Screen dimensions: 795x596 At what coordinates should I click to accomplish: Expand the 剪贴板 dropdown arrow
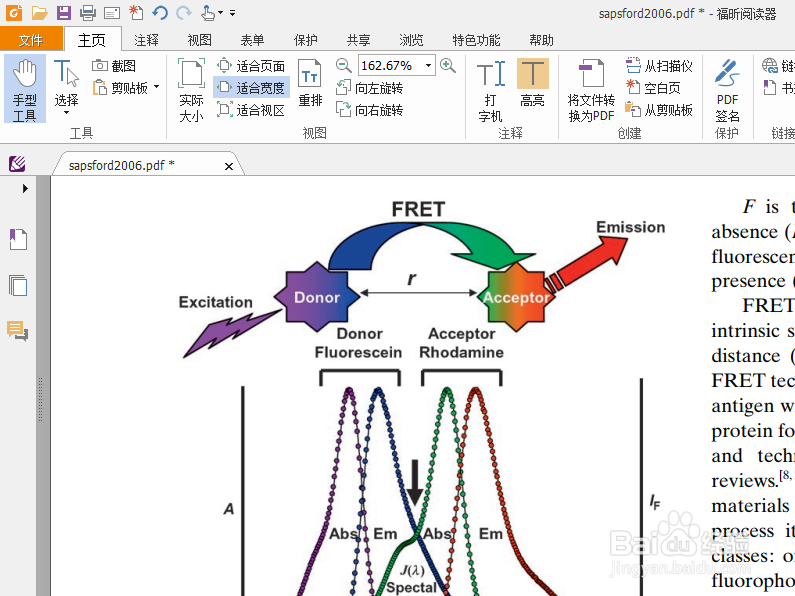(x=156, y=87)
